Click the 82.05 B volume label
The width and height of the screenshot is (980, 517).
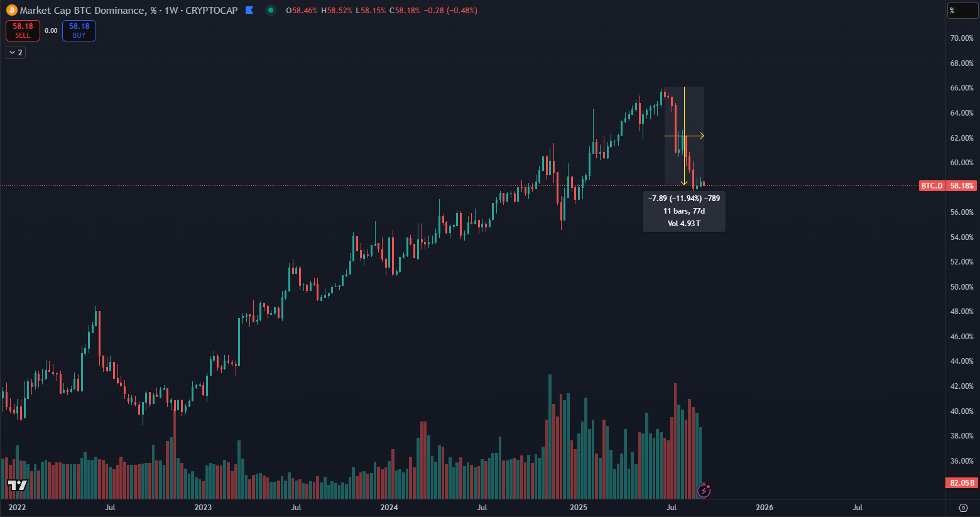(x=962, y=483)
